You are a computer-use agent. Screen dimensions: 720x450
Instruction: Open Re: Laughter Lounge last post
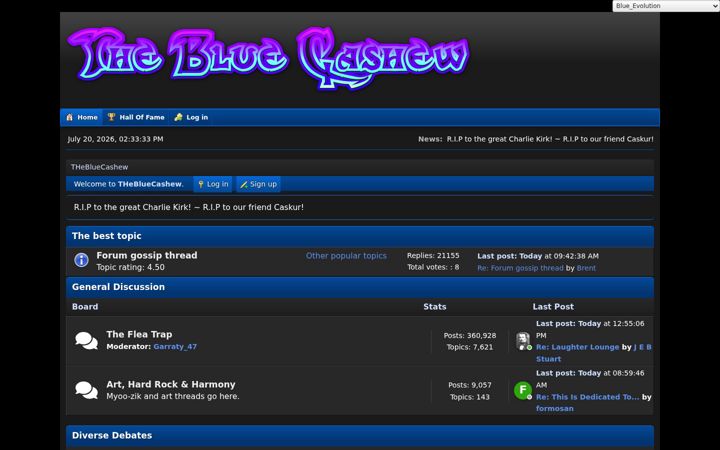coord(578,347)
